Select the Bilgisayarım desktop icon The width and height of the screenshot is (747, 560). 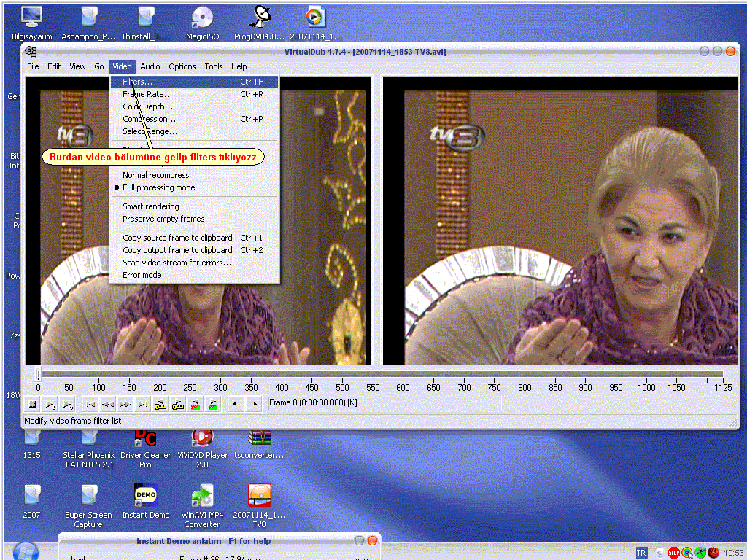(x=32, y=23)
